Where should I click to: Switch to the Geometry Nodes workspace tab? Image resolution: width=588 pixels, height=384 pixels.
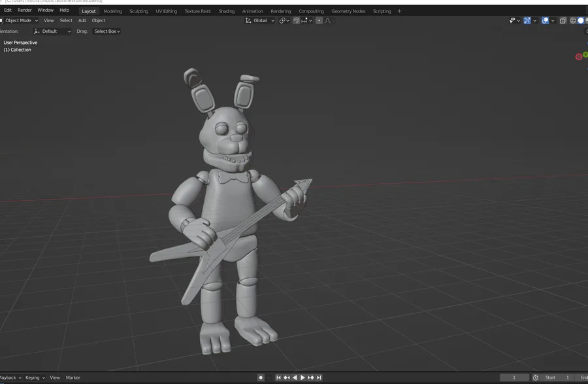tap(348, 11)
